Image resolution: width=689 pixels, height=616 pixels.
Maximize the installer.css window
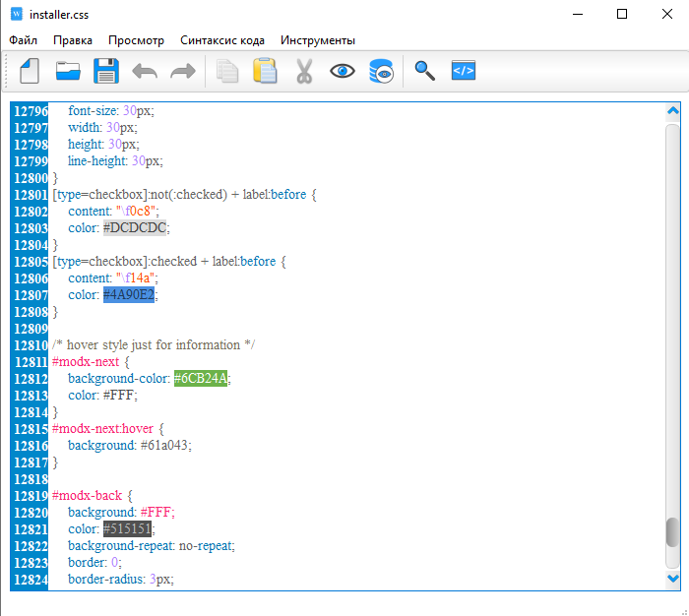point(622,14)
